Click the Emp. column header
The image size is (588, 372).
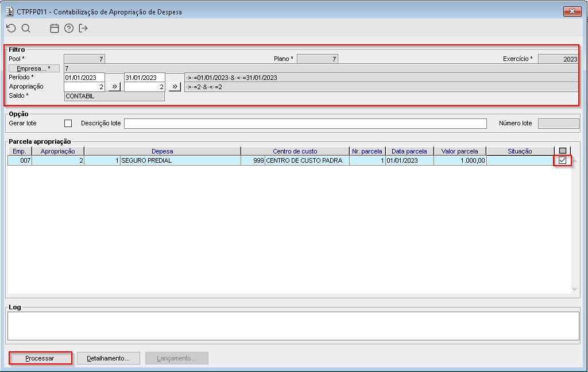(x=20, y=151)
